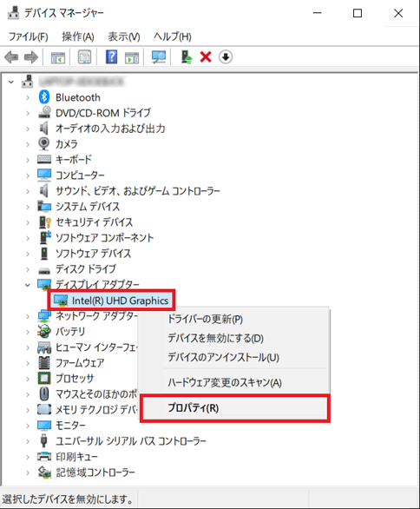Click the print queue printer icon
The width and height of the screenshot is (420, 509).
point(44,456)
